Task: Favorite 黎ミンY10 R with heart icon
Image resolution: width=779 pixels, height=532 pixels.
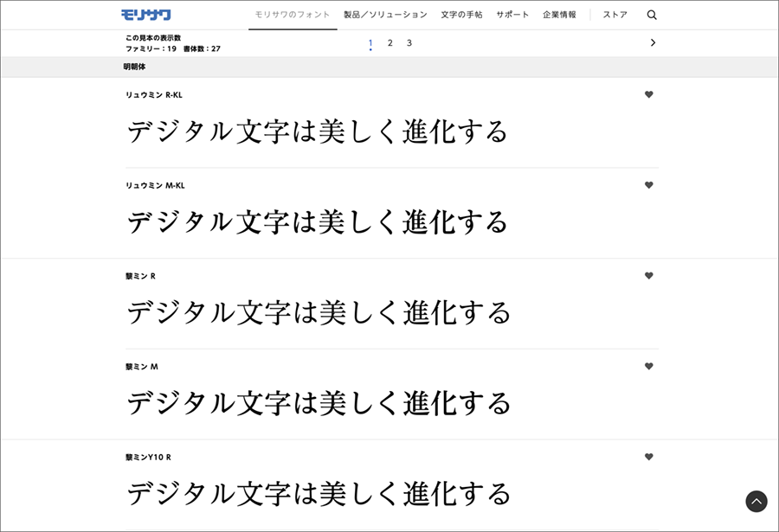Action: click(x=649, y=457)
